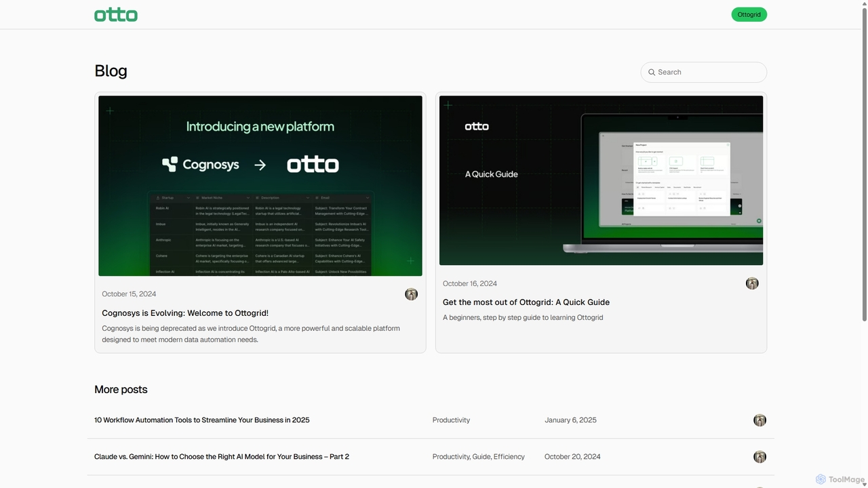Open '10 Workflow Automation Tools' post link
The width and height of the screenshot is (868, 488).
point(202,420)
